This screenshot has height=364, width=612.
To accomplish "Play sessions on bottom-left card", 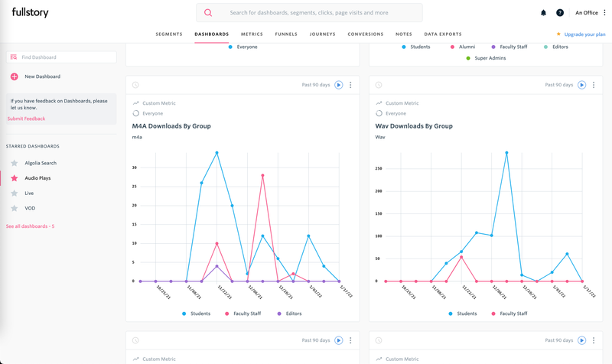I will (x=338, y=340).
